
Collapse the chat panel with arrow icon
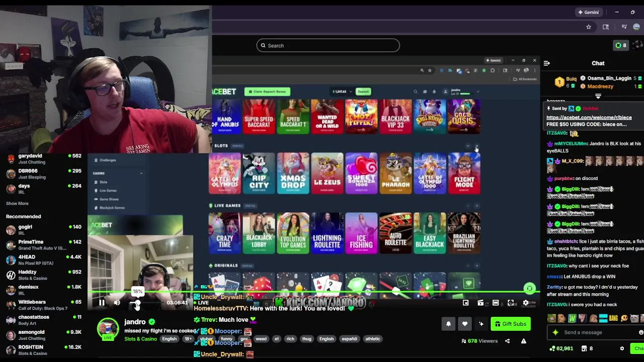[547, 63]
